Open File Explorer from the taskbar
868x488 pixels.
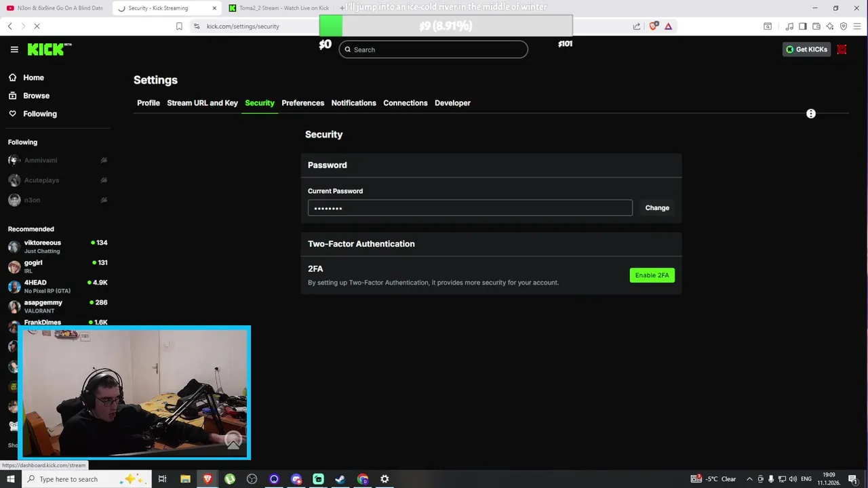(x=185, y=479)
